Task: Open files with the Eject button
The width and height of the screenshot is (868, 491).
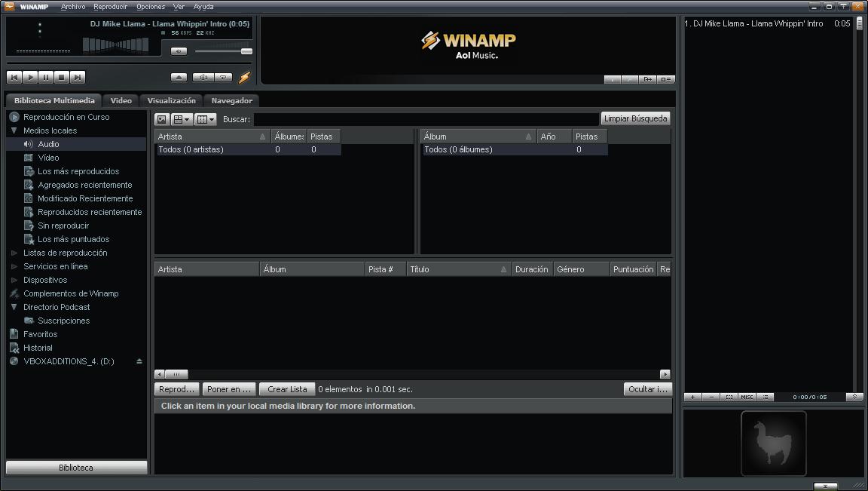Action: click(179, 77)
